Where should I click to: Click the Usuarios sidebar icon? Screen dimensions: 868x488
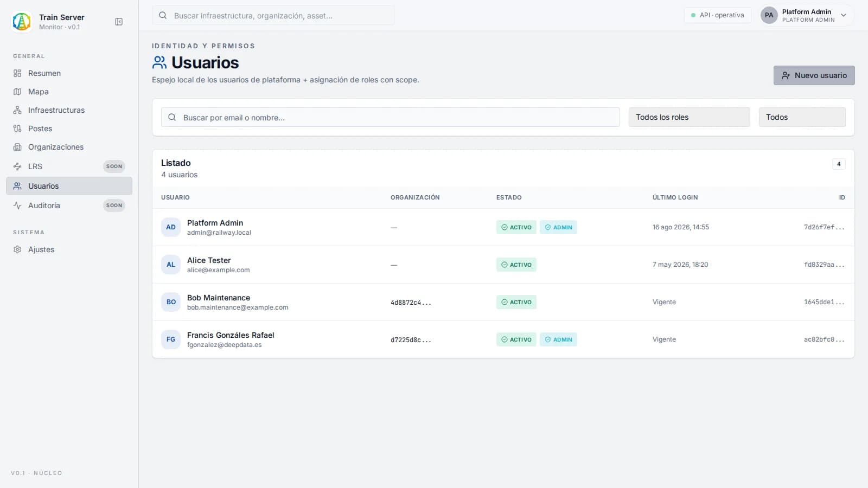click(17, 186)
